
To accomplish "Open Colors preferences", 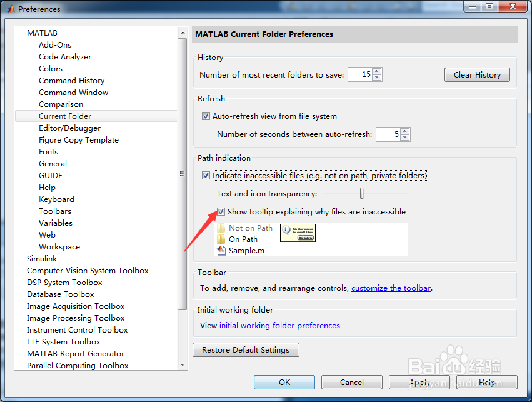I will (x=51, y=69).
